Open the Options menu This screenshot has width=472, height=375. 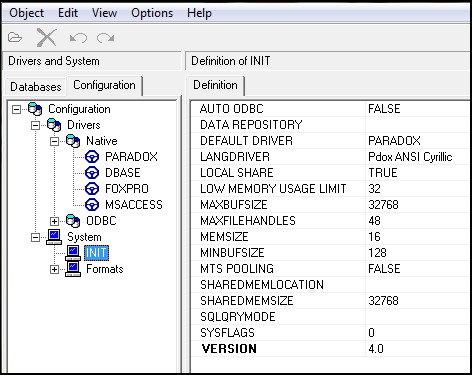(x=152, y=13)
